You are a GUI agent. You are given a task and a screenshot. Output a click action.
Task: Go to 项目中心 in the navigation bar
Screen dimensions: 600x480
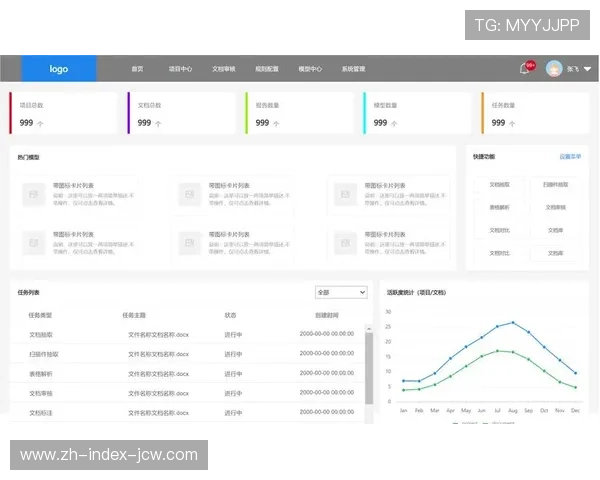(180, 69)
